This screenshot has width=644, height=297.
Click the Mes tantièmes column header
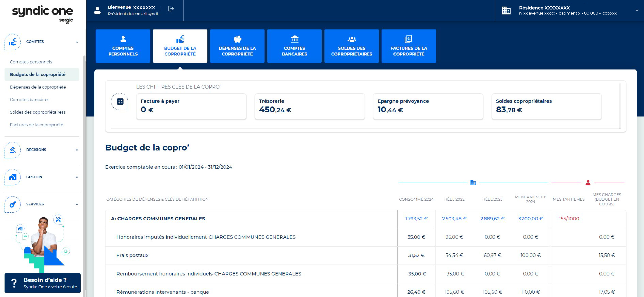click(569, 199)
